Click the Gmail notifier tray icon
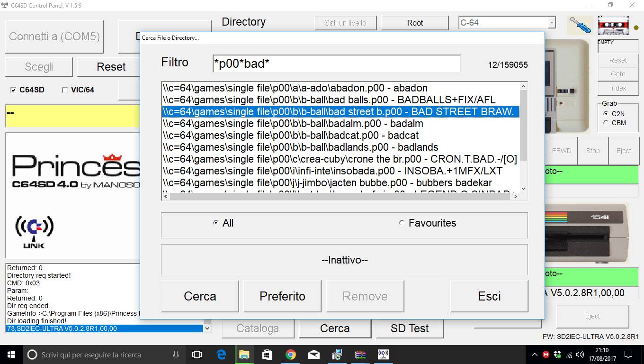The height and width of the screenshot is (364, 644). (546, 355)
